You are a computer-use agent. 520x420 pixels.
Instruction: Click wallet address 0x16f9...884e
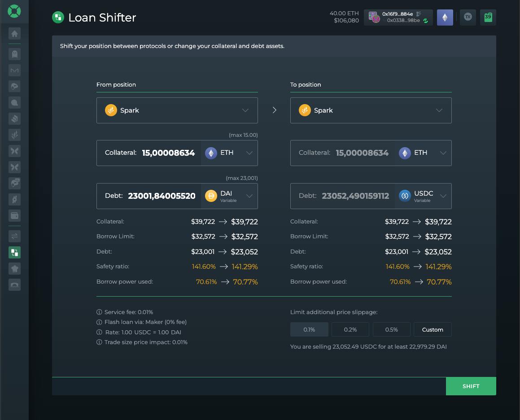point(398,14)
